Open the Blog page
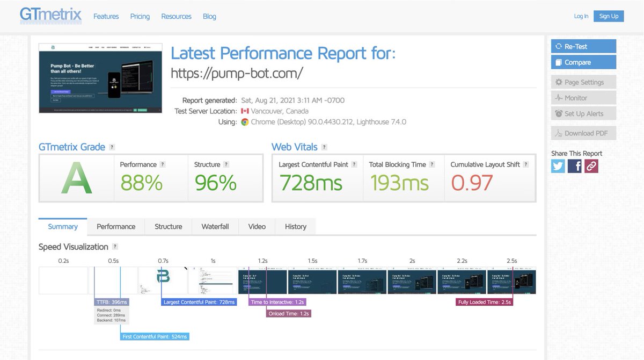 tap(209, 16)
